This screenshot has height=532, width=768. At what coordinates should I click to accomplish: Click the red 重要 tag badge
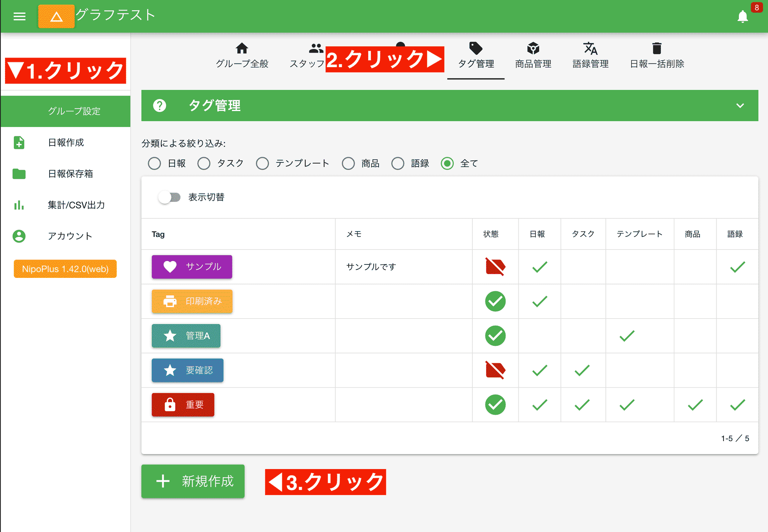pyautogui.click(x=183, y=405)
